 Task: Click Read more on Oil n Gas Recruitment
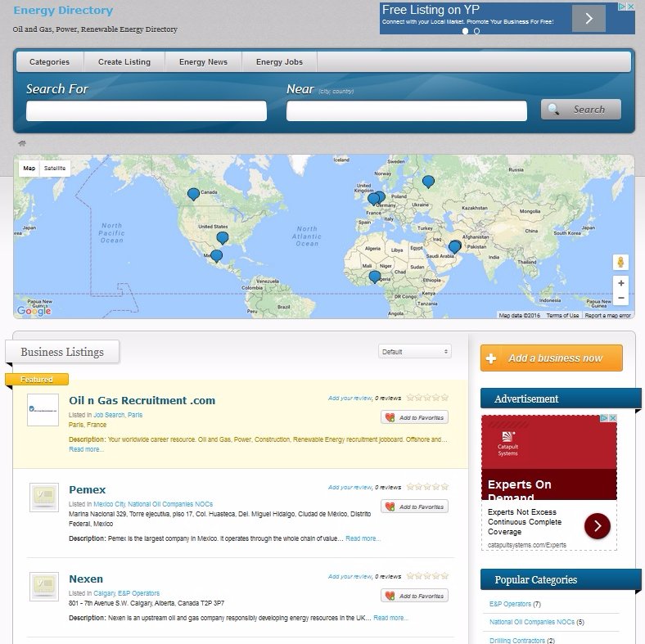pos(86,449)
